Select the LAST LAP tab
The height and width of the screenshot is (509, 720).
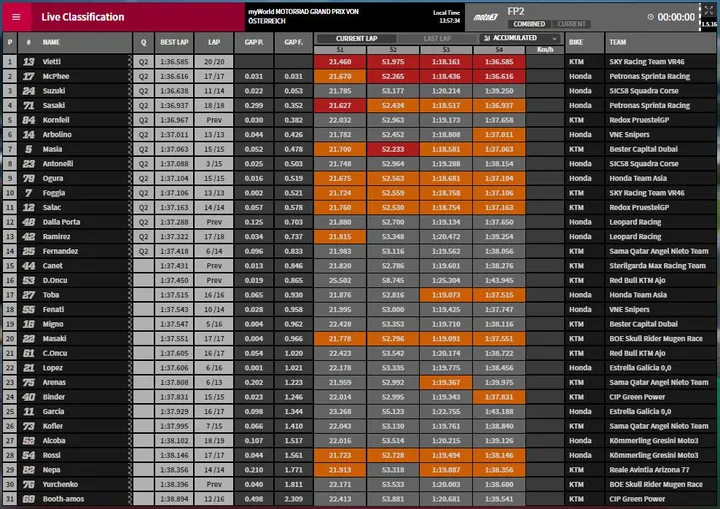click(x=437, y=39)
